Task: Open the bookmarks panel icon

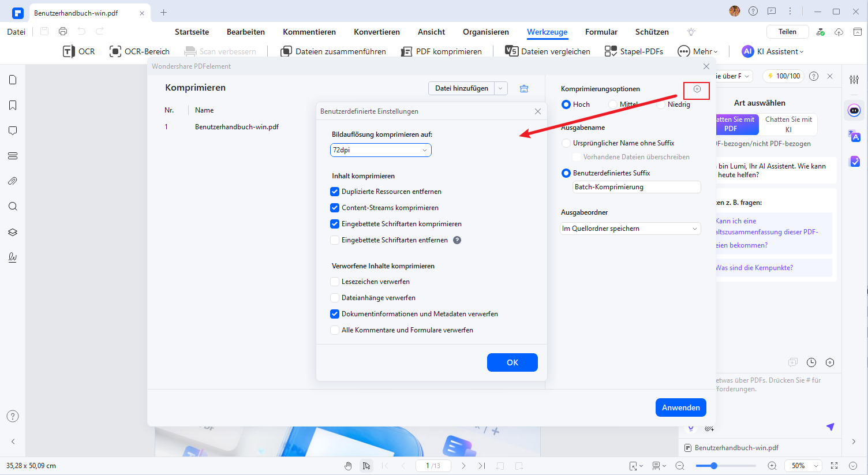Action: click(13, 105)
